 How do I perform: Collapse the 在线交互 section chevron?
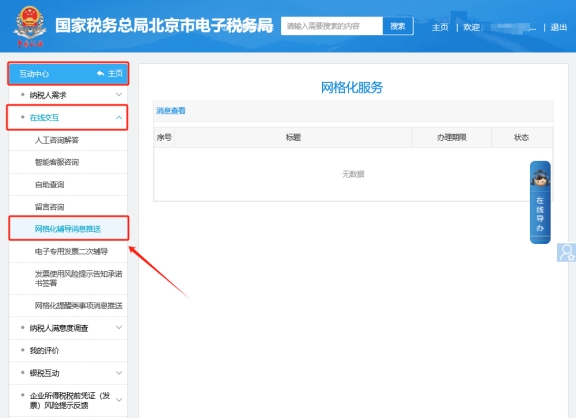click(x=119, y=118)
